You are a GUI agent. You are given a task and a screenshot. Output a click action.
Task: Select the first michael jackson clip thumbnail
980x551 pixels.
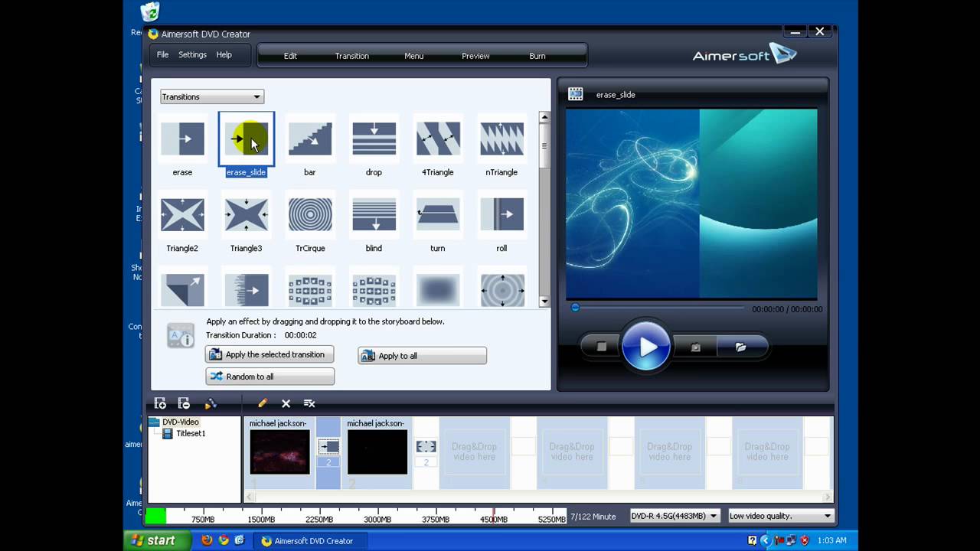click(280, 452)
